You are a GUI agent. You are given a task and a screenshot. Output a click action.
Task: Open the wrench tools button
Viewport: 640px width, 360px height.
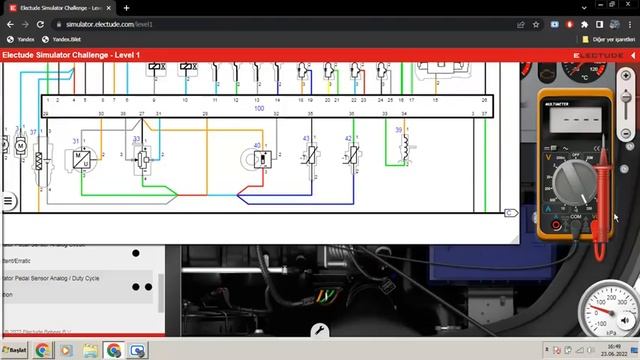[x=319, y=330]
